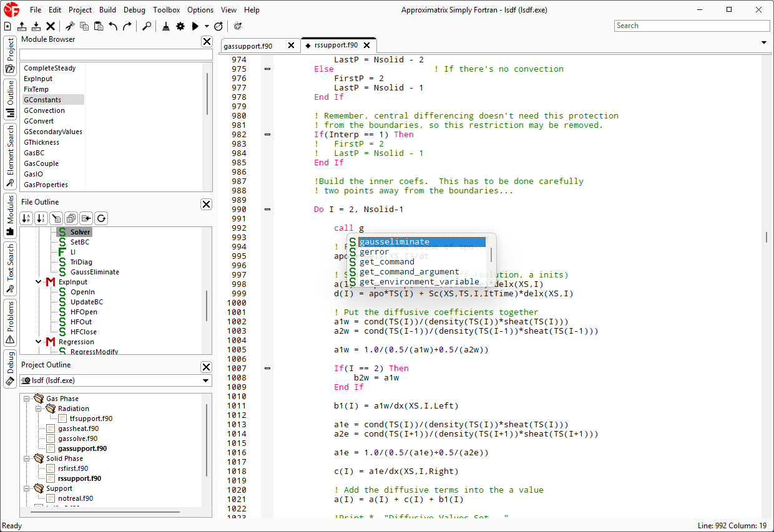Start debugging with the bug icon
774x532 pixels.
tap(238, 26)
